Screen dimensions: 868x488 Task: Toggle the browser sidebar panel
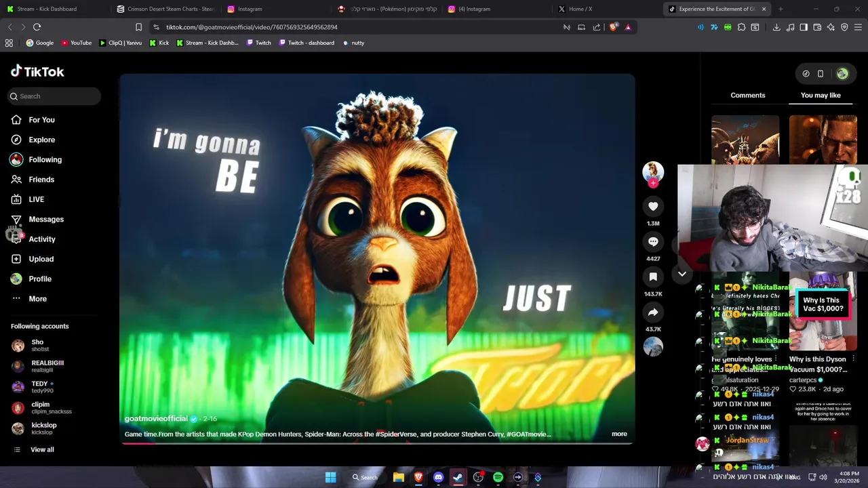pyautogui.click(x=804, y=27)
